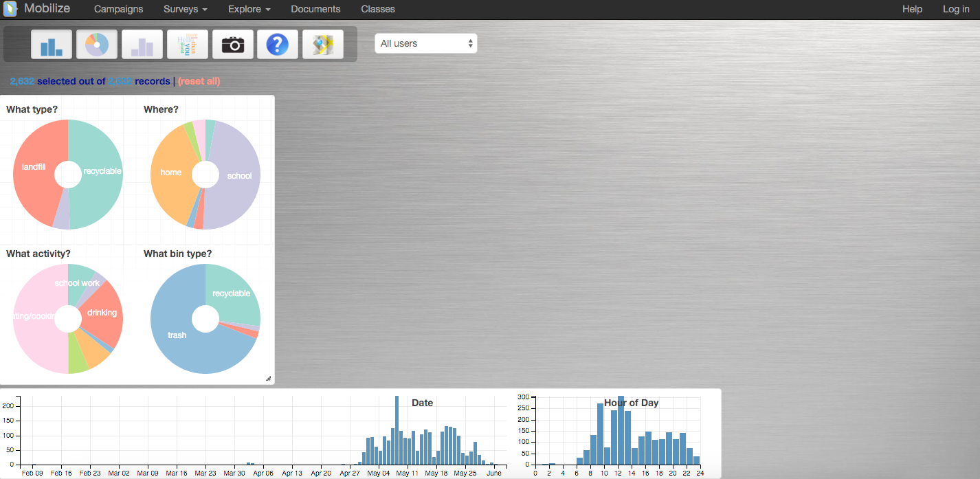Open the word cloud view icon
980x479 pixels.
tap(188, 45)
